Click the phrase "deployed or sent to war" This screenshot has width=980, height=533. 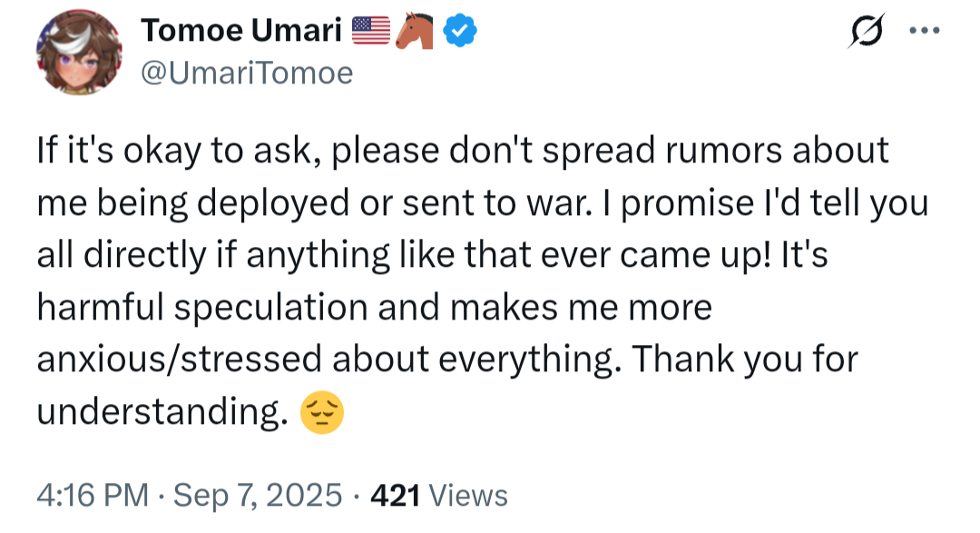coord(395,203)
